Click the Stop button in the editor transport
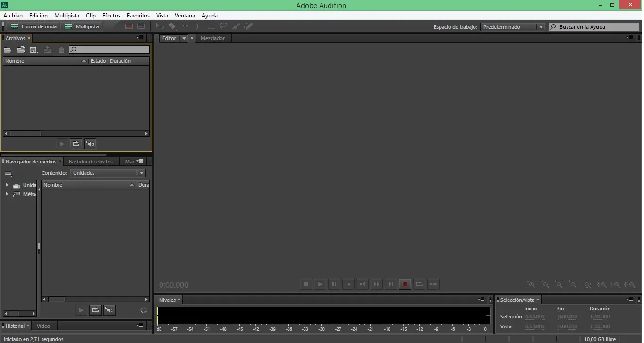The width and height of the screenshot is (644, 343). pyautogui.click(x=306, y=284)
